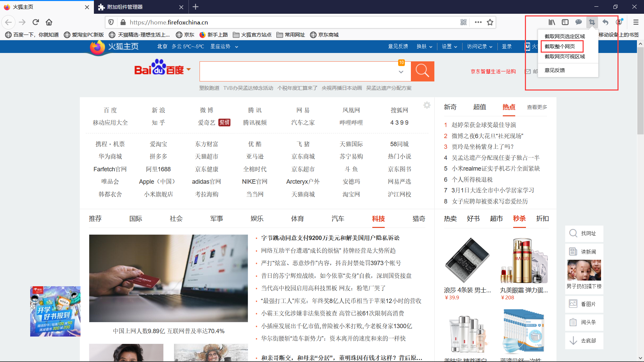Select the 秒杀 shopping tab

tap(519, 219)
